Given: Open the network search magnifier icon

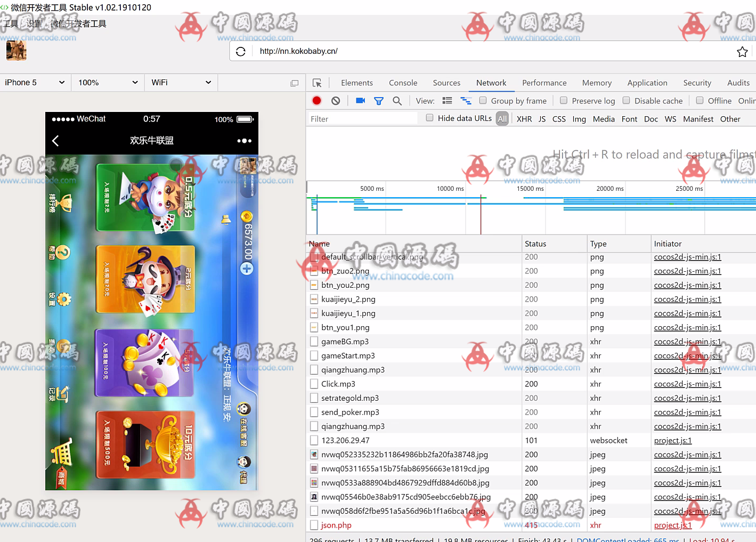Looking at the screenshot, I should pos(397,101).
